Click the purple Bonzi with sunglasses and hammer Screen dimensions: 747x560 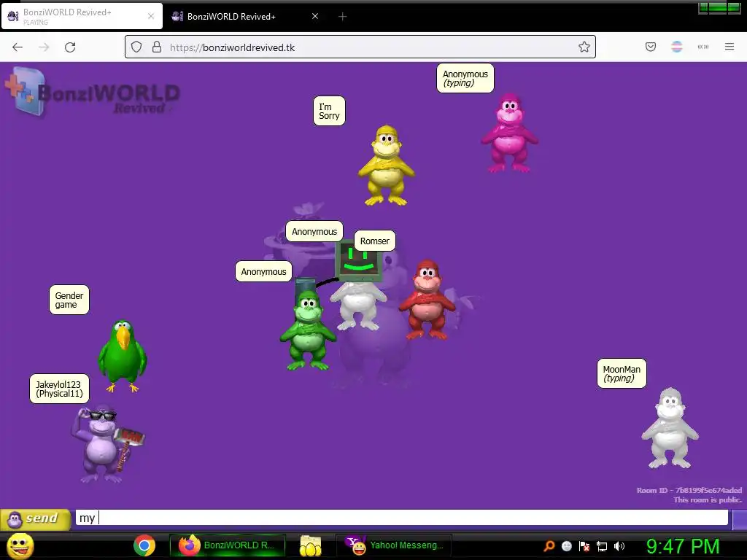pyautogui.click(x=108, y=444)
